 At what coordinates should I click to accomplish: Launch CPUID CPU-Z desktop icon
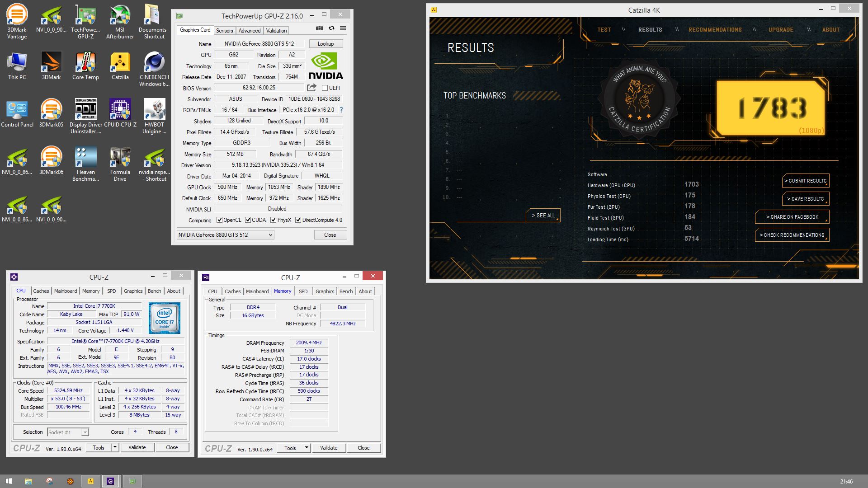(120, 113)
